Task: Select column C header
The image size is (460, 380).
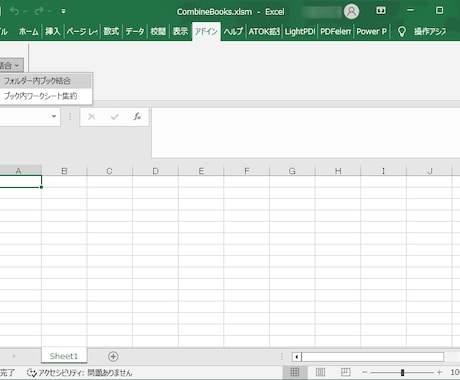Action: click(x=109, y=171)
